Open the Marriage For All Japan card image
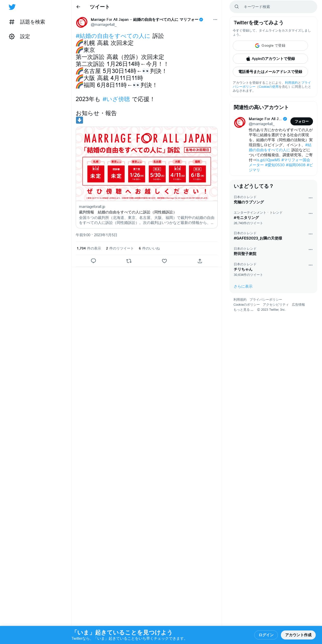The image size is (322, 644). pyautogui.click(x=147, y=164)
